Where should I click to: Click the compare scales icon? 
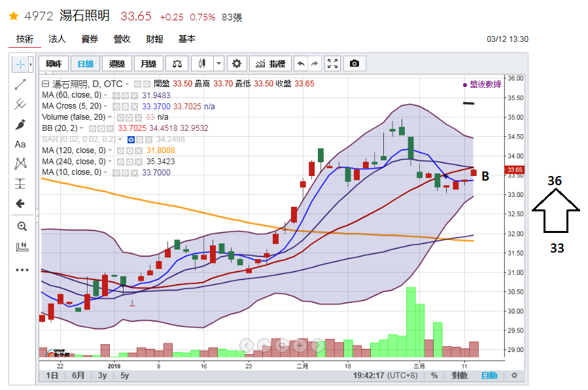[x=177, y=63]
